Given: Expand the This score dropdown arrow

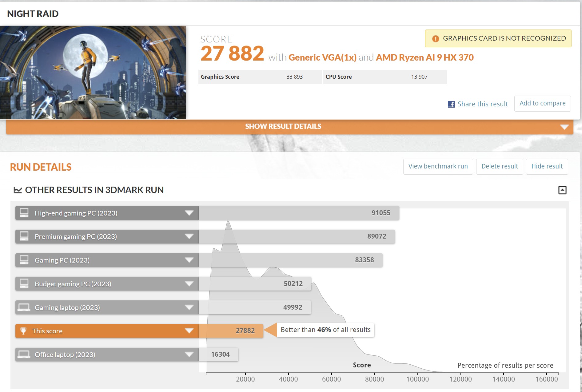Looking at the screenshot, I should (x=189, y=331).
